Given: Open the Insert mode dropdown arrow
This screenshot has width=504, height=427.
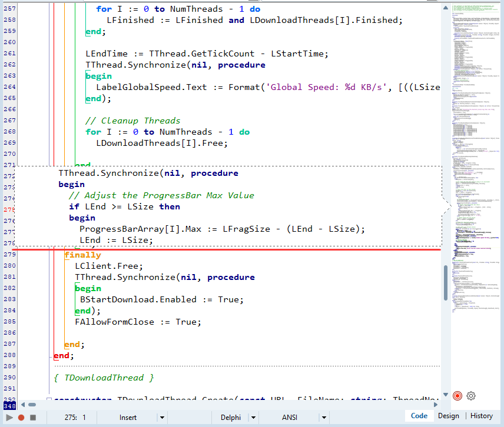Looking at the screenshot, I should pos(162,418).
